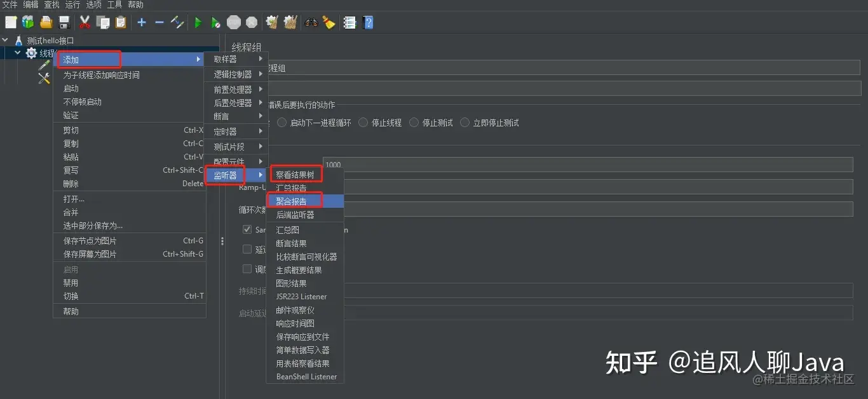Open the 运行 menu in the menu bar
Image resolution: width=868 pixels, height=399 pixels.
click(x=72, y=4)
